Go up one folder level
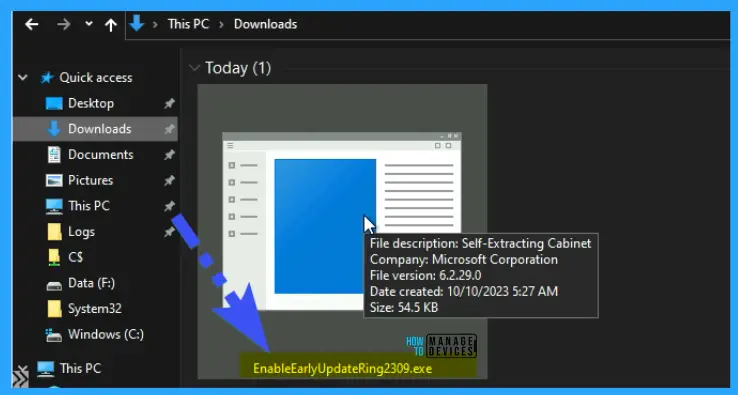 click(111, 24)
